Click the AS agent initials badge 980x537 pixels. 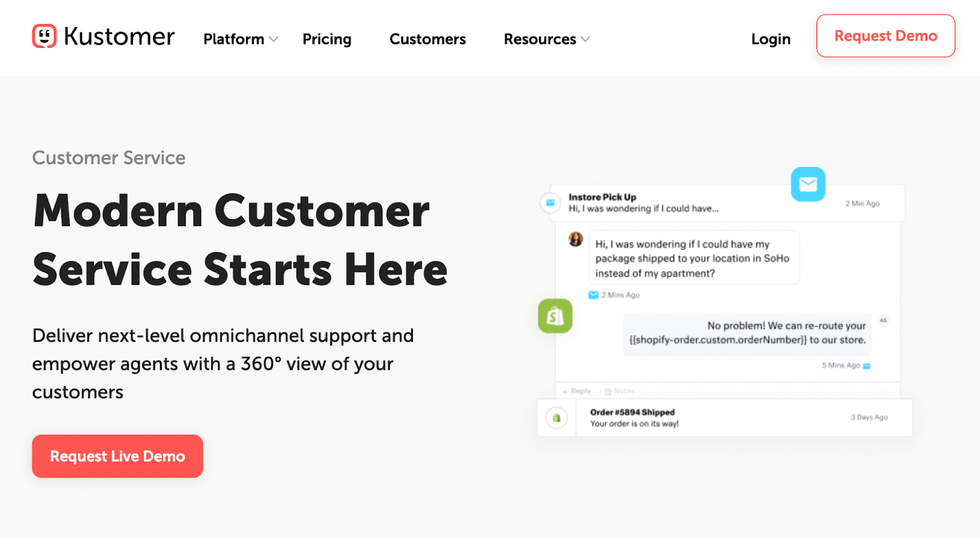883,320
